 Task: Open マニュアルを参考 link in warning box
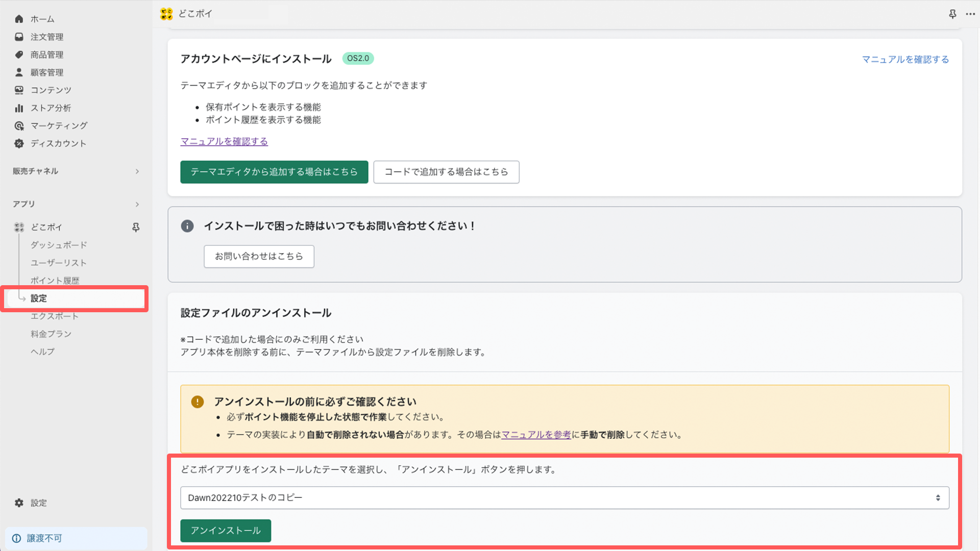pos(536,435)
